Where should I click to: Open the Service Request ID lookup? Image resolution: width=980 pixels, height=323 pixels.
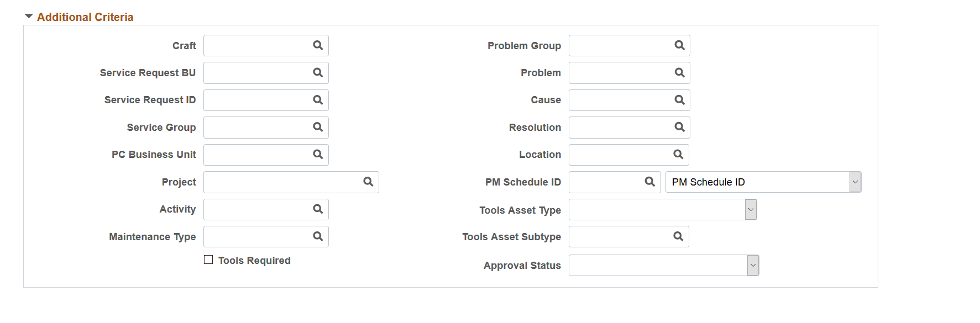(x=317, y=100)
